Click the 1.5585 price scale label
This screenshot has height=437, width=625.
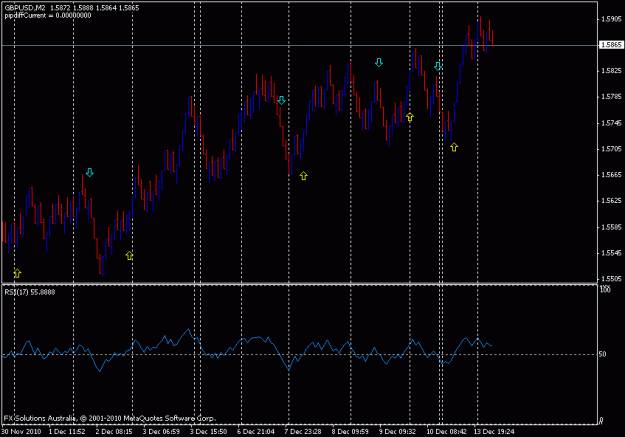[611, 227]
